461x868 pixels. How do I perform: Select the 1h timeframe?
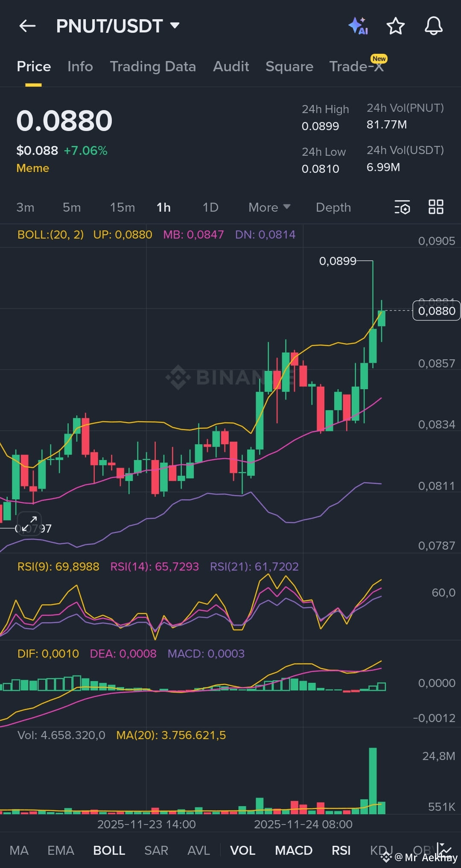163,207
